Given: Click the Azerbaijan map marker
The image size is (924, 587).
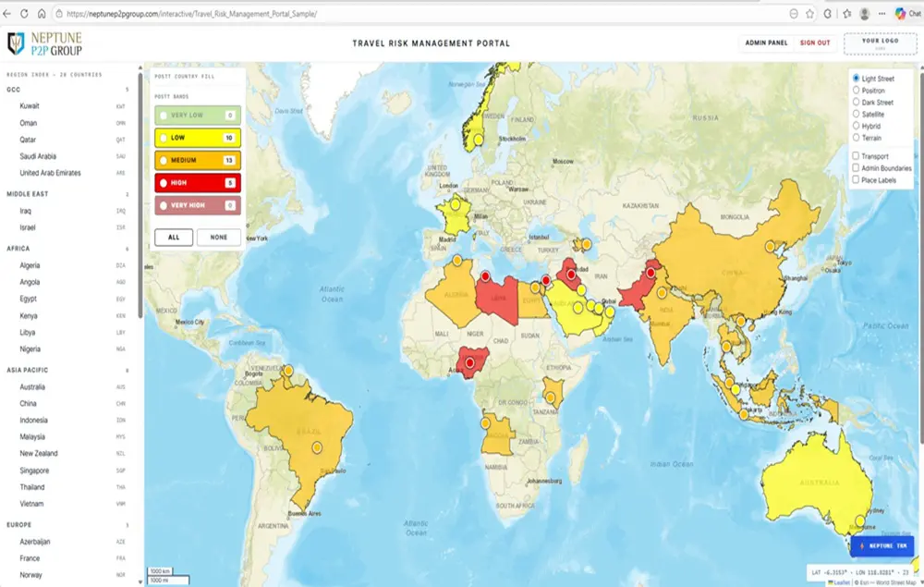Looking at the screenshot, I should 587,244.
